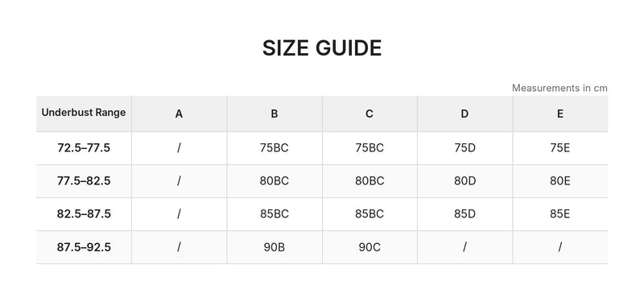Click the 82.5–87.5 underbust row label
644x302 pixels.
[x=84, y=214]
